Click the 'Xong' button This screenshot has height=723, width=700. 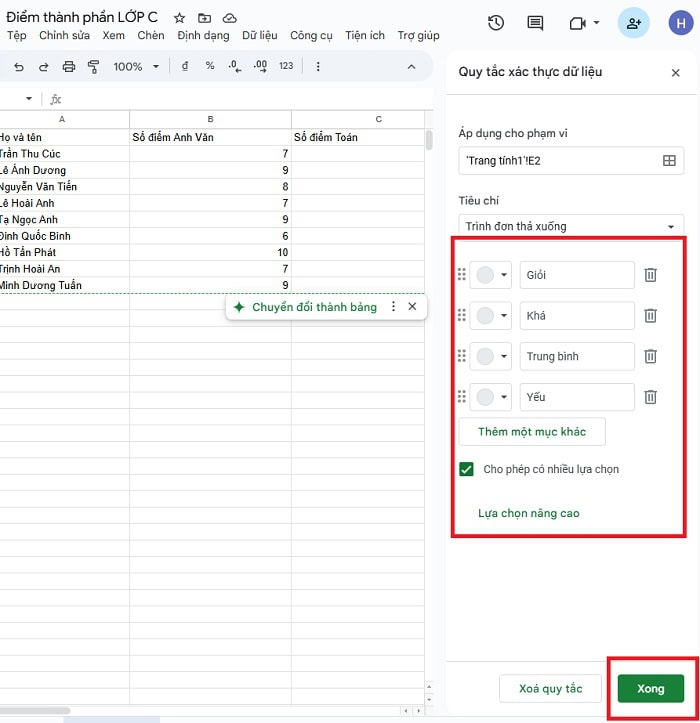tap(650, 689)
